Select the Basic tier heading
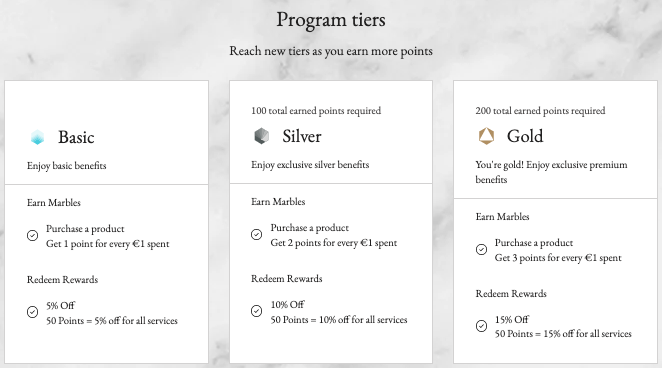662x368 pixels. 76,137
